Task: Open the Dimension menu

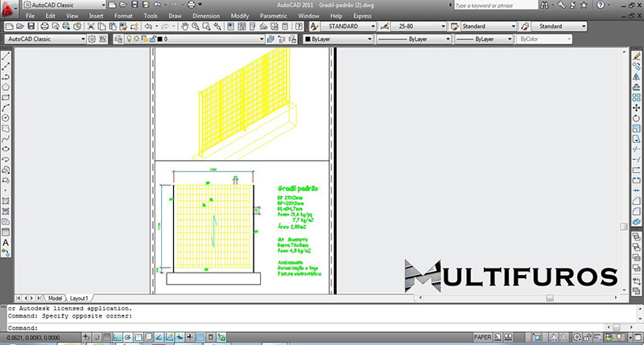Action: 205,15
